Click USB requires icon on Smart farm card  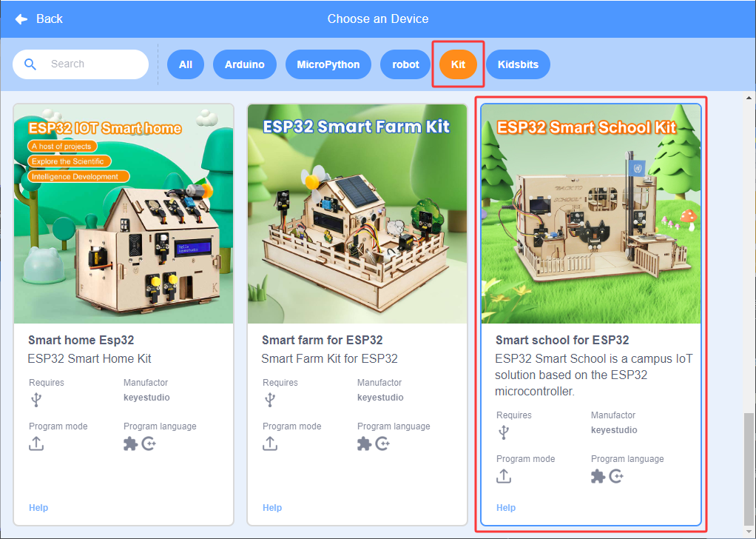point(270,400)
